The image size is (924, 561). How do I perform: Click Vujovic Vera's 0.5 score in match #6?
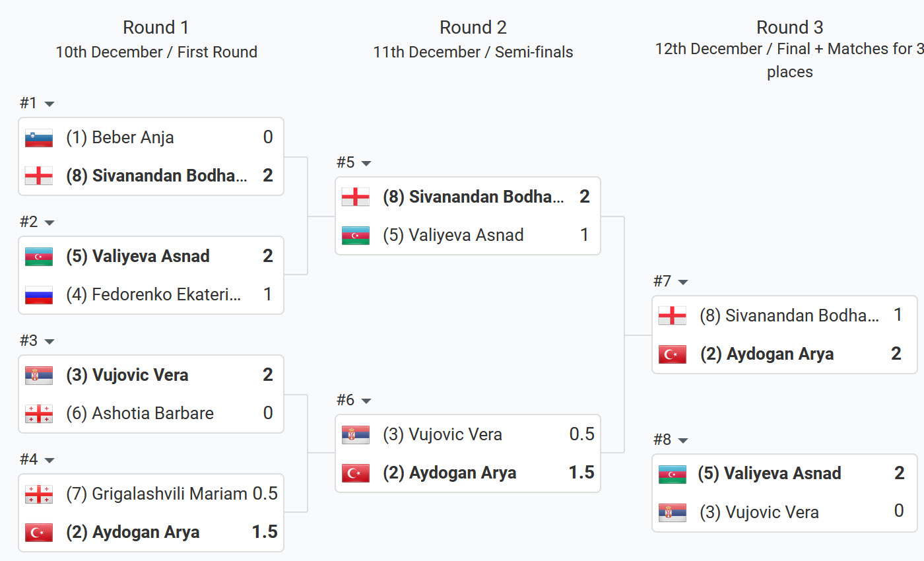[581, 434]
